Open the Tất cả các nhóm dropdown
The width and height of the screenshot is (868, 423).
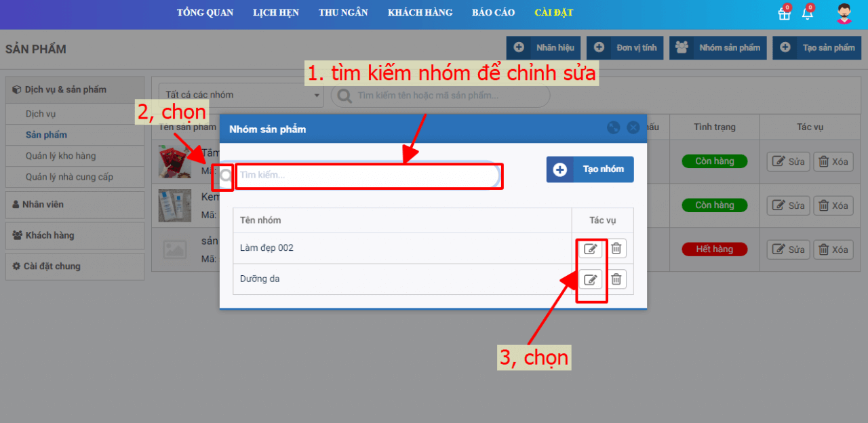(241, 96)
